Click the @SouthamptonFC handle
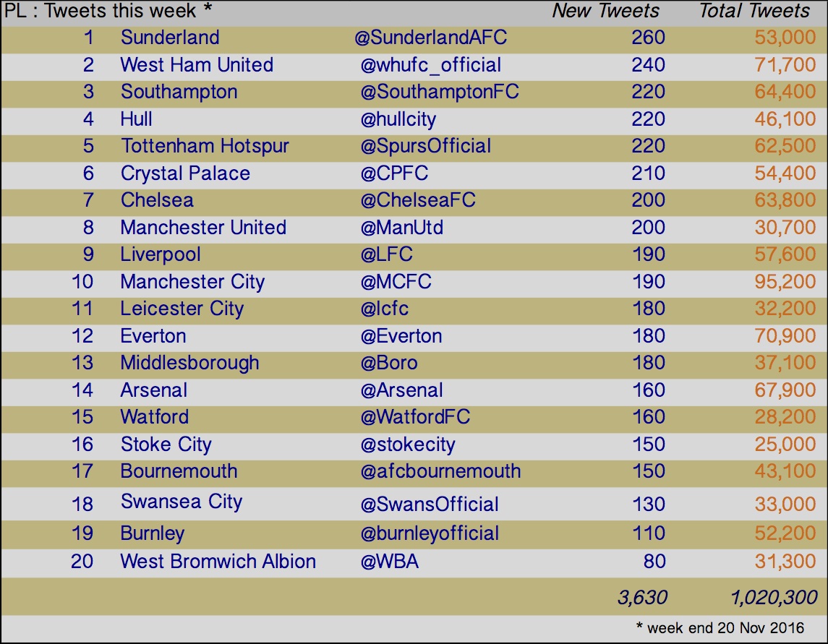 (440, 92)
